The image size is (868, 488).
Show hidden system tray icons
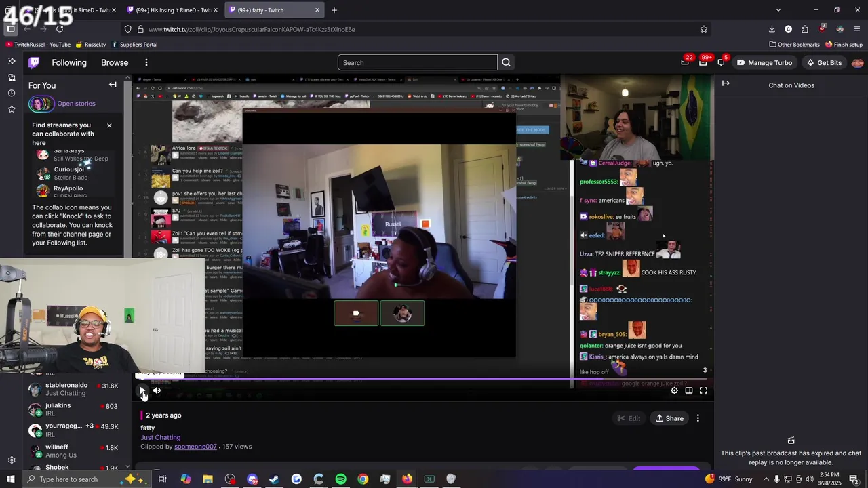click(766, 479)
